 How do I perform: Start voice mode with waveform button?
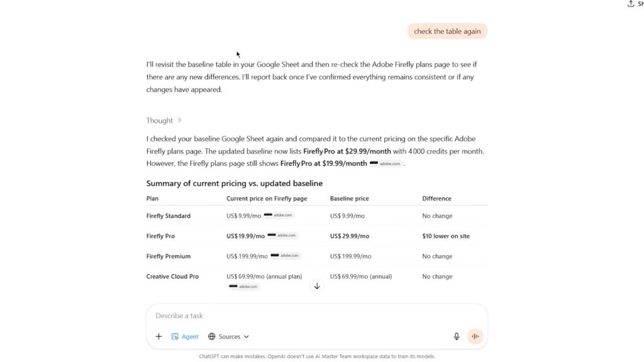point(475,336)
